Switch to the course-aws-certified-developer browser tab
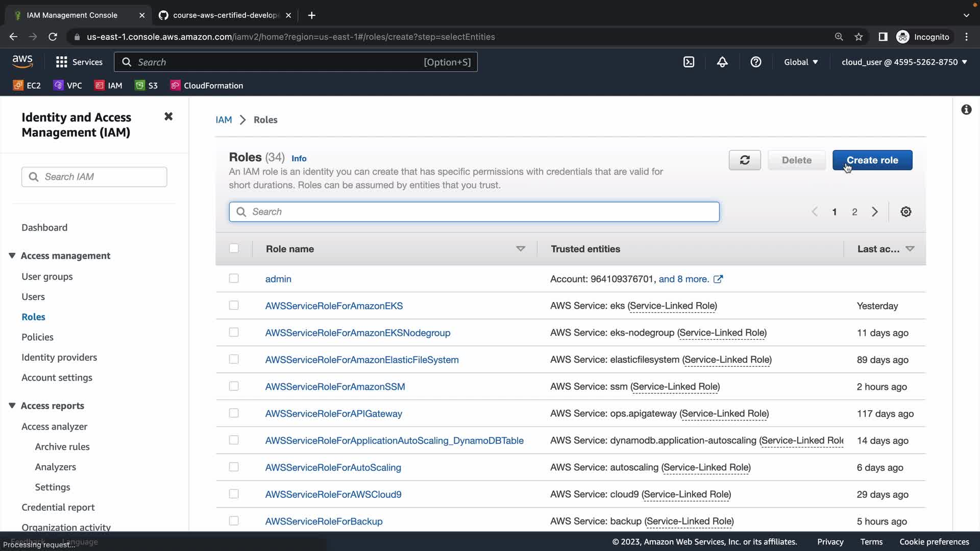Screen dimensions: 980x551 (x=225, y=15)
